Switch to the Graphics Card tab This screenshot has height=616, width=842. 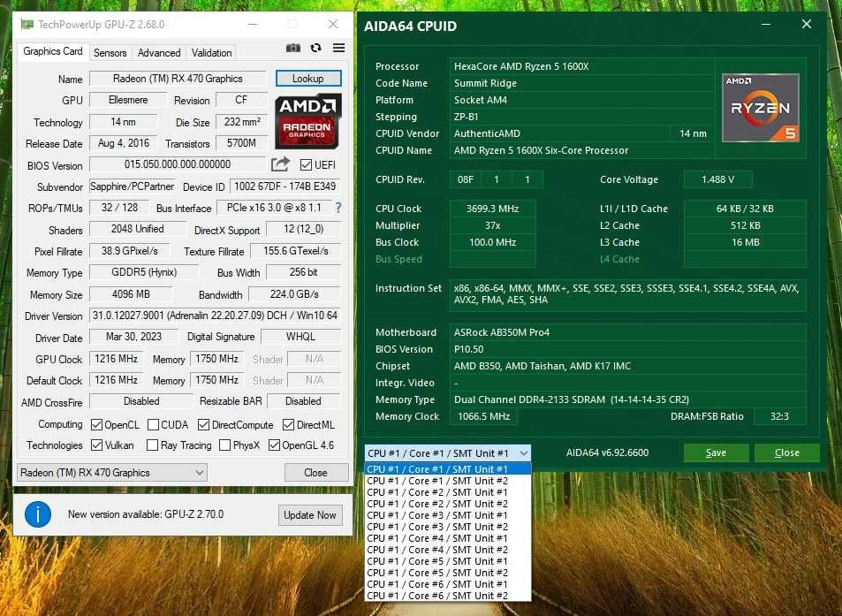click(x=53, y=51)
